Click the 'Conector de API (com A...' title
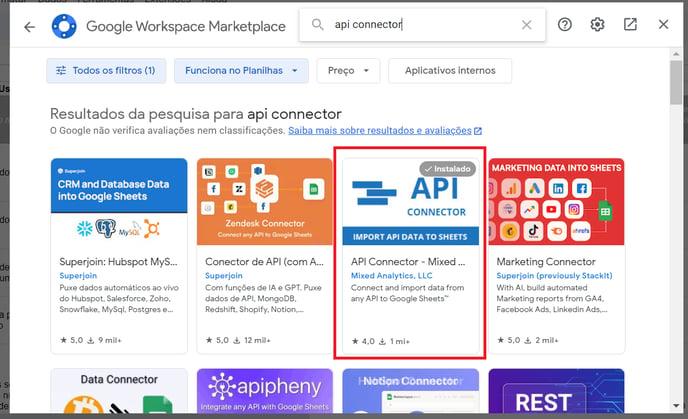The width and height of the screenshot is (688, 419). pyautogui.click(x=264, y=262)
